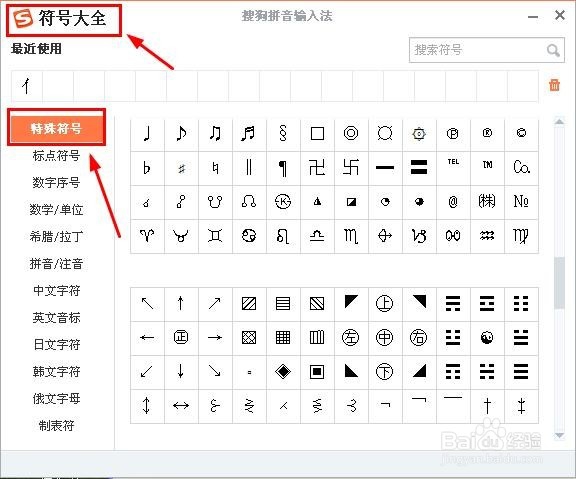Open the 特殊符号 category tab

tap(57, 128)
